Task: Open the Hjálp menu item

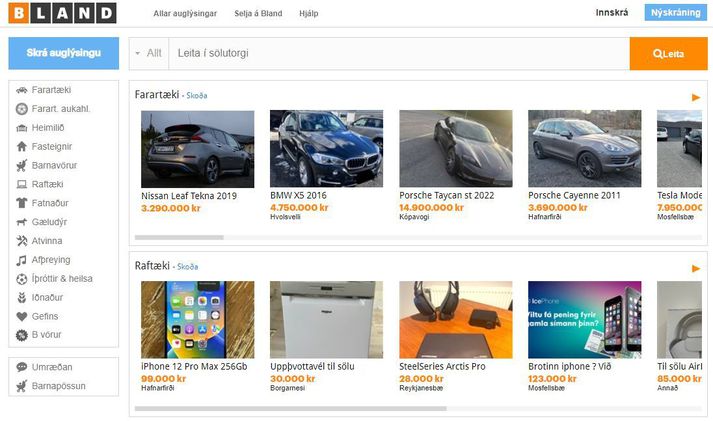Action: tap(309, 14)
